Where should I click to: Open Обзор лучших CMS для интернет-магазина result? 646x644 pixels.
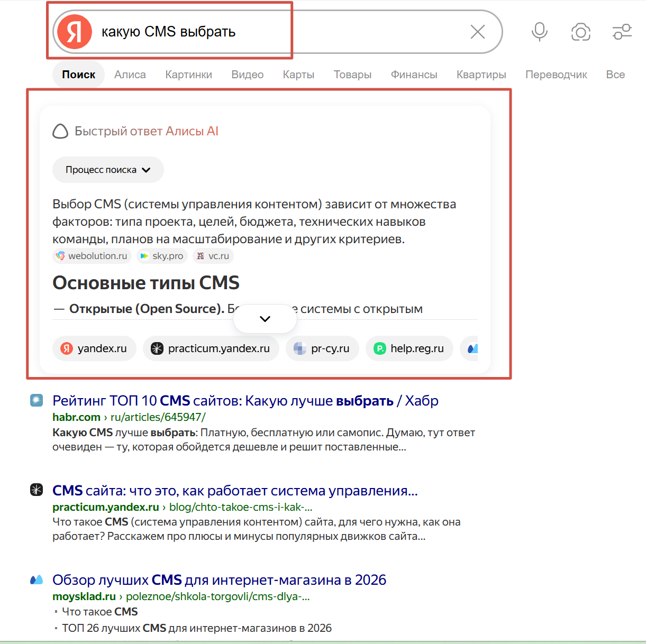click(219, 580)
